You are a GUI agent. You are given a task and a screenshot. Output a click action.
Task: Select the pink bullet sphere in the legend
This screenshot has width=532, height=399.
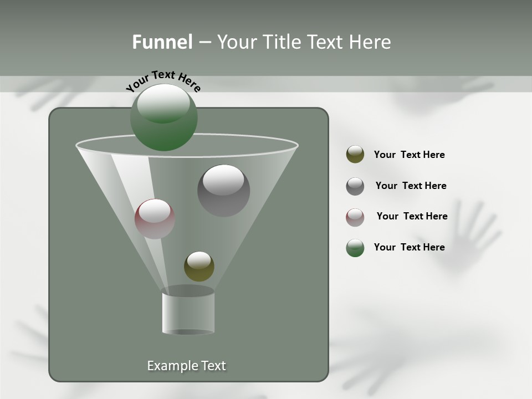pos(354,217)
